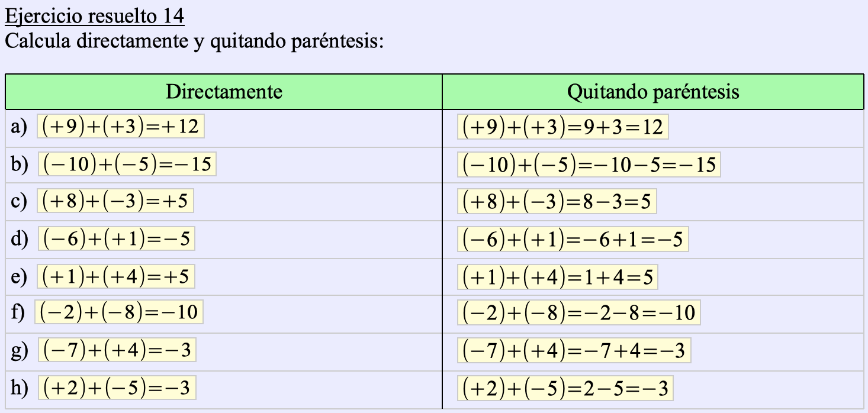This screenshot has width=868, height=413.
Task: Click the "Directamente" column header
Action: click(x=224, y=92)
